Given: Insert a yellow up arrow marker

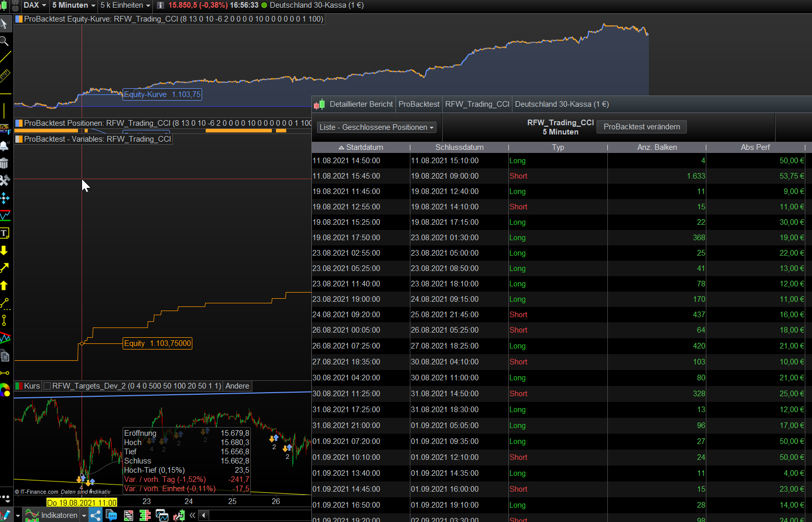Looking at the screenshot, I should point(5,285).
